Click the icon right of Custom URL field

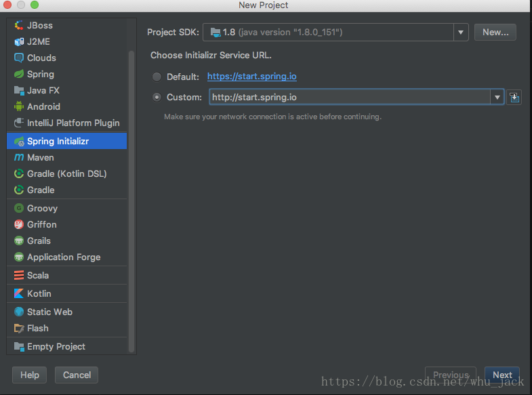[514, 98]
